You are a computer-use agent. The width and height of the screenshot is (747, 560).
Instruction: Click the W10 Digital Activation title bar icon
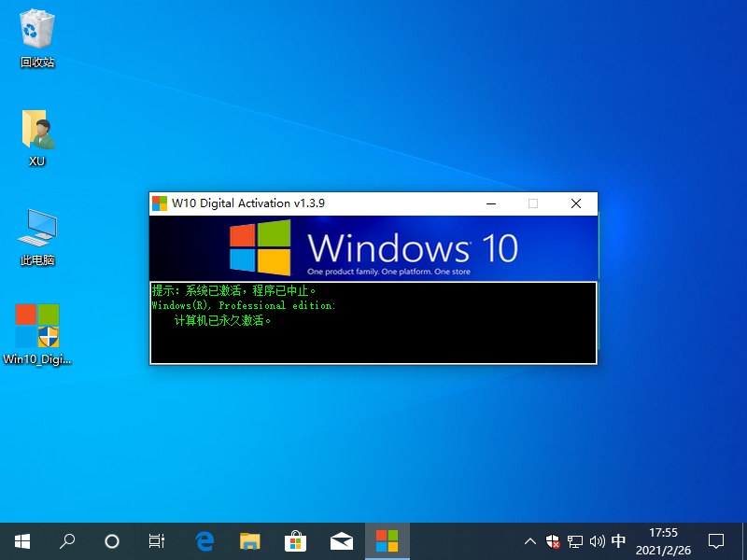pos(160,203)
